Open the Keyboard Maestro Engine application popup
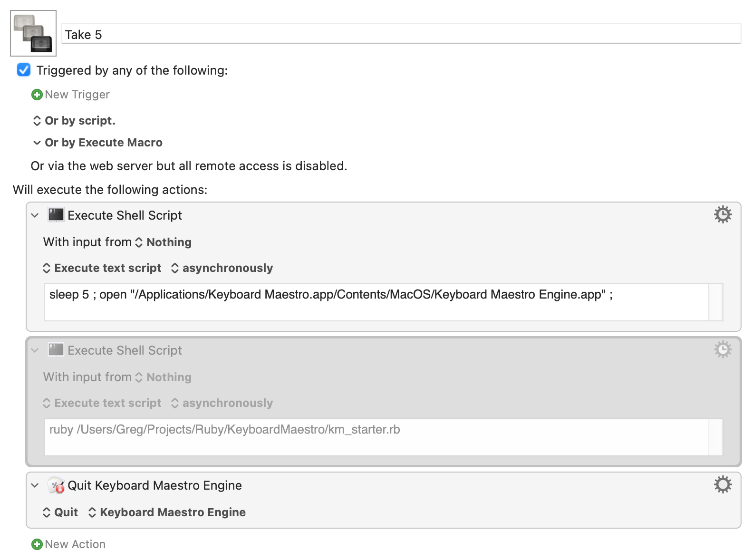752x560 pixels. [x=167, y=512]
